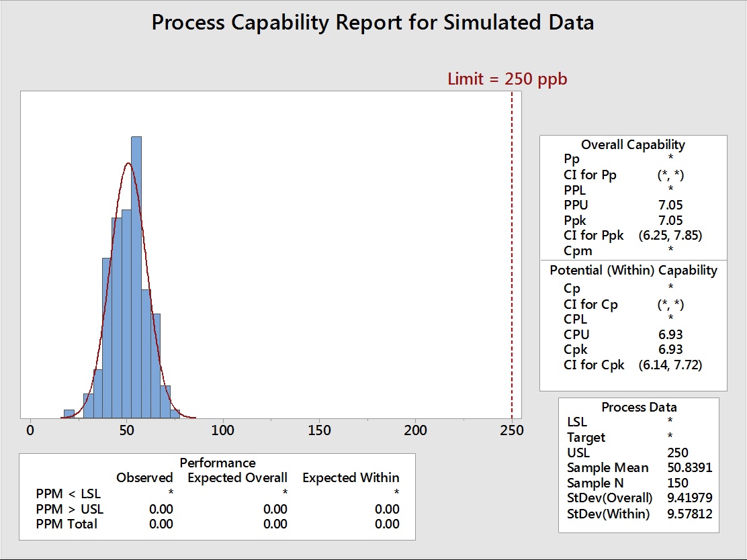Viewport: 747px width, 560px height.
Task: Select the "Limit = 250 ppb" label
Action: [507, 79]
